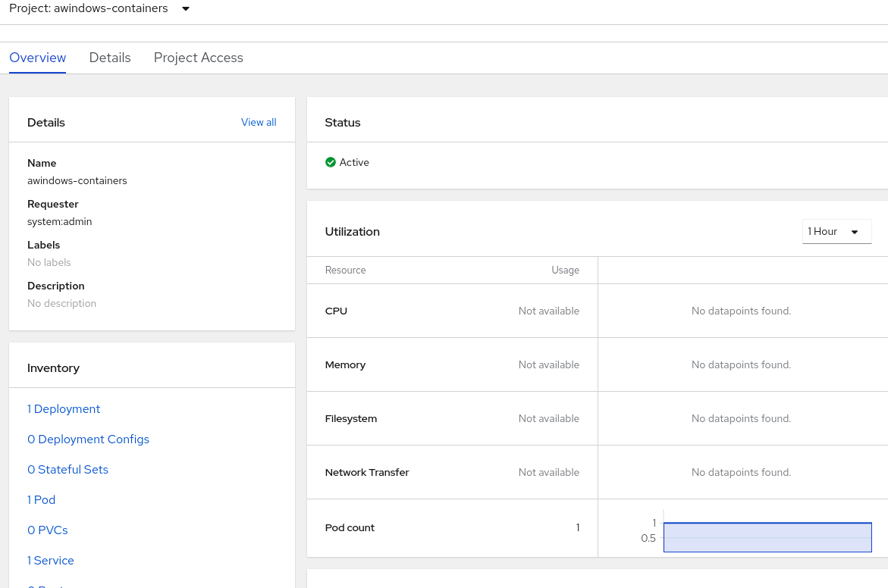The width and height of the screenshot is (888, 588).
Task: Open the Project Access tab
Action: click(198, 58)
